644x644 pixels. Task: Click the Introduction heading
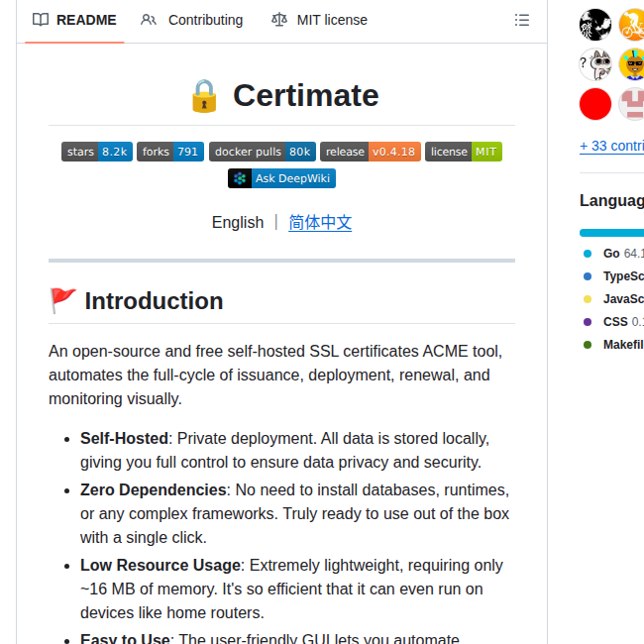154,301
